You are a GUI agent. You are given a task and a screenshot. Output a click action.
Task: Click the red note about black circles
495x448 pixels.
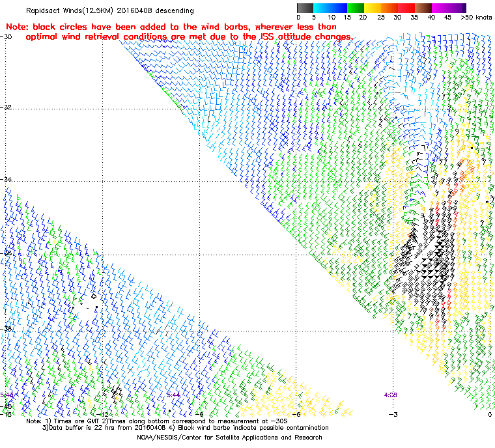pyautogui.click(x=179, y=31)
